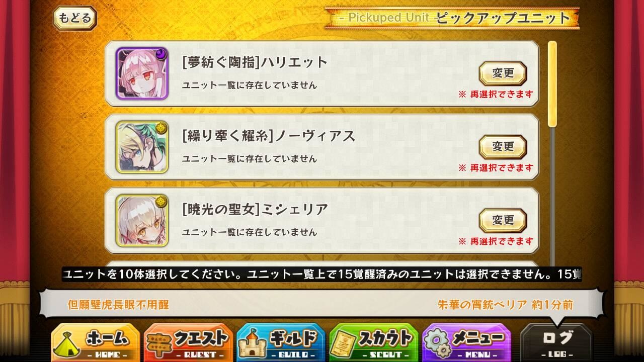Open the Scout scroll tab
The width and height of the screenshot is (644, 362).
point(374,342)
